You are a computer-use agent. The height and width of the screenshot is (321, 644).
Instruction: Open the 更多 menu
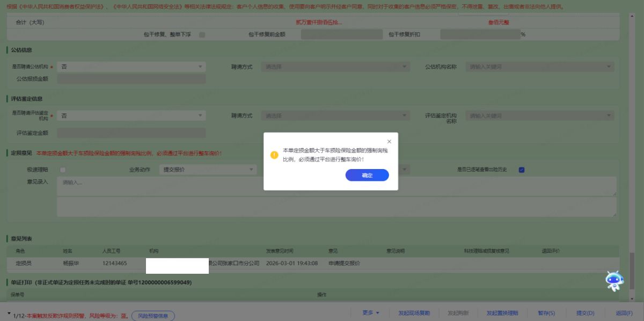click(371, 313)
